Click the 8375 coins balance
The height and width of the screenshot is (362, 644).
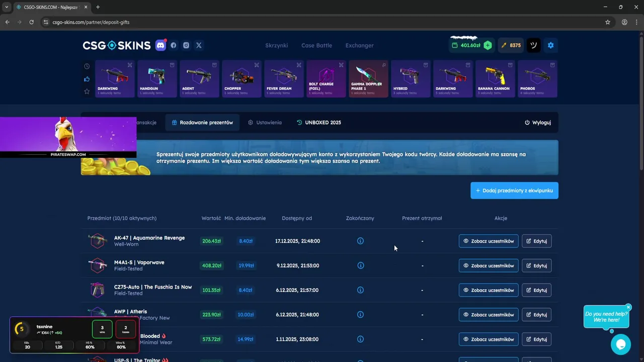click(511, 45)
